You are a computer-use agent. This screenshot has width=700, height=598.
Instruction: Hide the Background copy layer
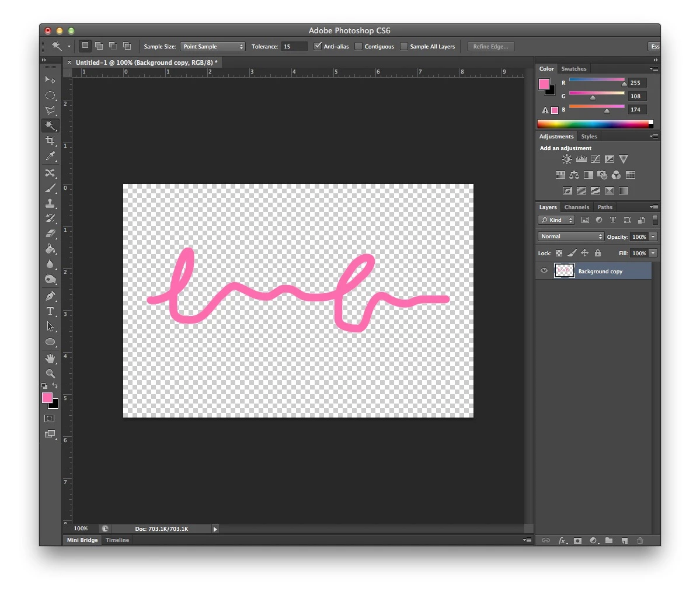point(544,270)
